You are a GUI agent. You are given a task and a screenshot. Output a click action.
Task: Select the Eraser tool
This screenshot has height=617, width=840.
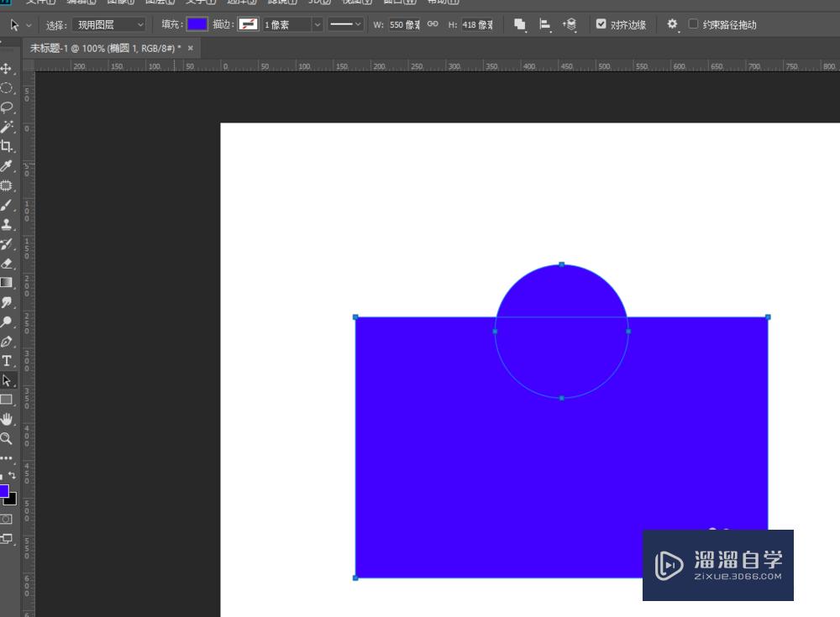point(7,264)
